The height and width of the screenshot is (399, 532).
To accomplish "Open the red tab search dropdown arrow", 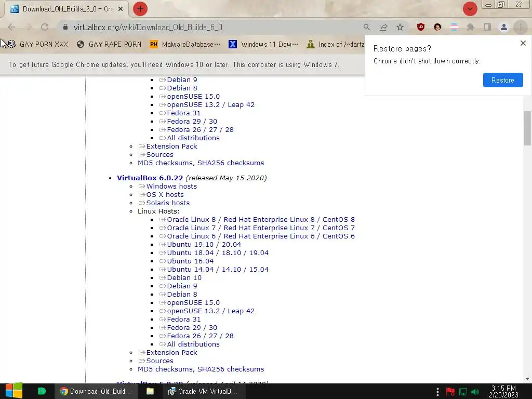I will pos(470,9).
